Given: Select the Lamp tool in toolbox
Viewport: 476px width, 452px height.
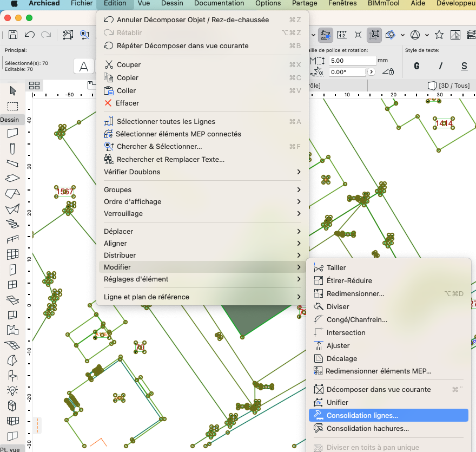Looking at the screenshot, I should [x=12, y=390].
